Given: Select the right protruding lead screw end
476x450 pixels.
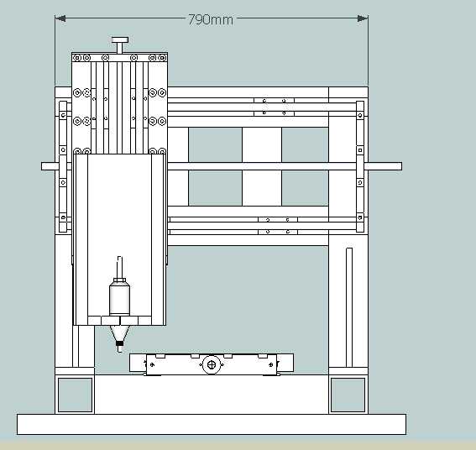Looking at the screenshot, I should pos(383,166).
